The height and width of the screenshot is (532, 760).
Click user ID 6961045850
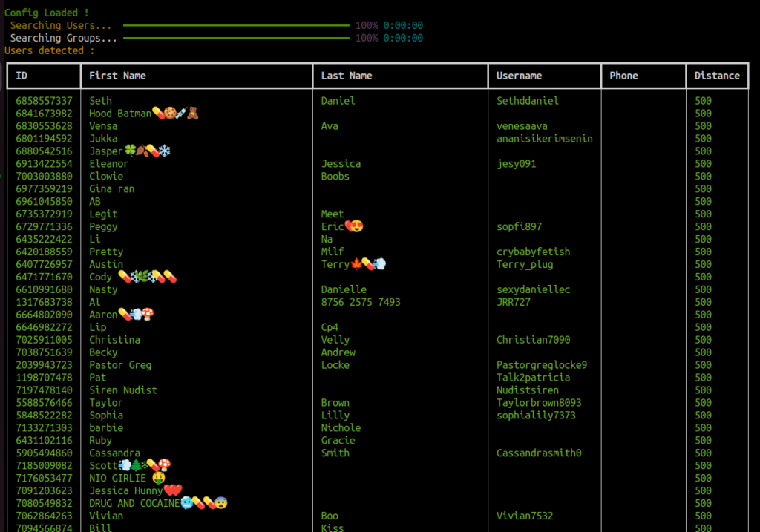[x=44, y=202]
